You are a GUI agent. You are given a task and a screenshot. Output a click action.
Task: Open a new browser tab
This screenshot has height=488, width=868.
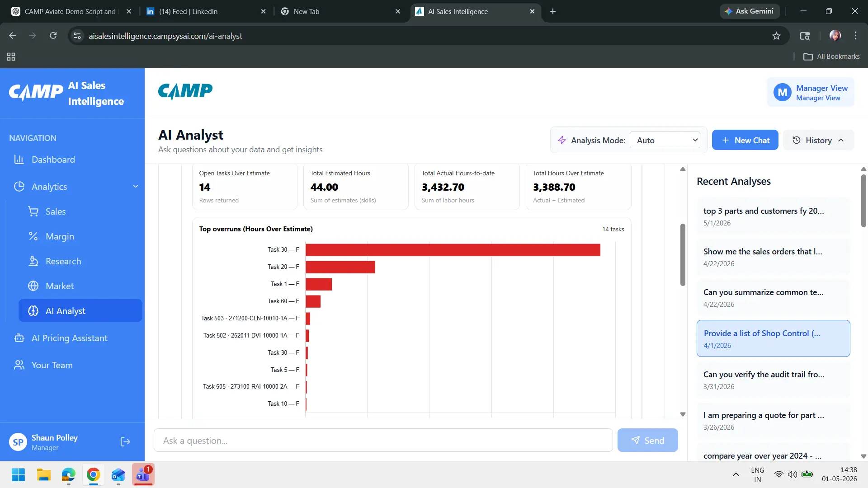(x=552, y=11)
